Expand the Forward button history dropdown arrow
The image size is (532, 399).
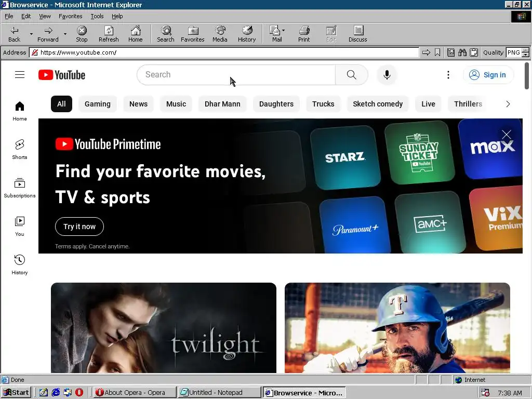click(65, 34)
